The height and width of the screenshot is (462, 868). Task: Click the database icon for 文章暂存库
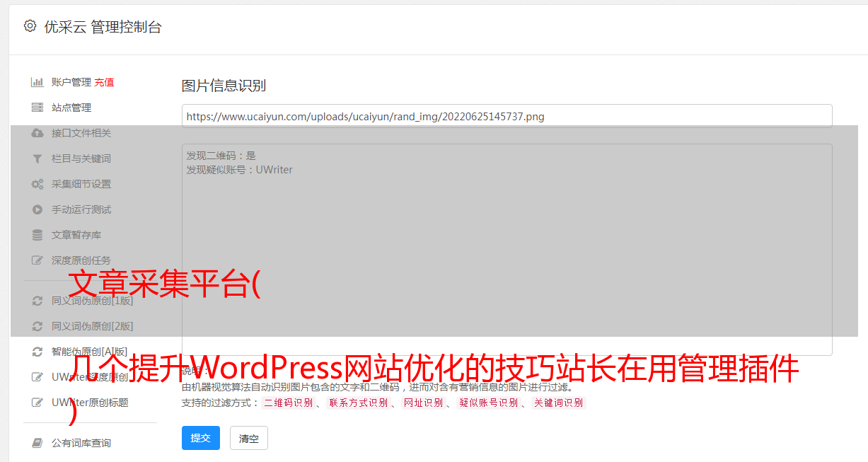click(x=37, y=235)
